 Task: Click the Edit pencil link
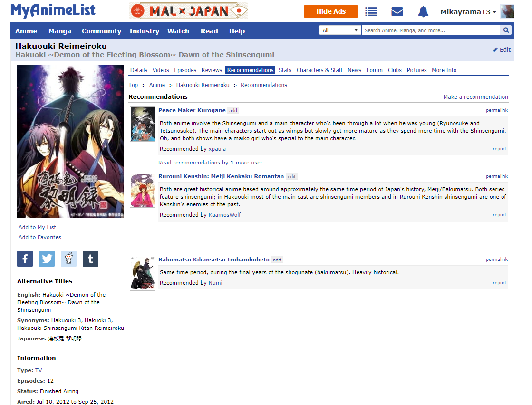pos(502,50)
